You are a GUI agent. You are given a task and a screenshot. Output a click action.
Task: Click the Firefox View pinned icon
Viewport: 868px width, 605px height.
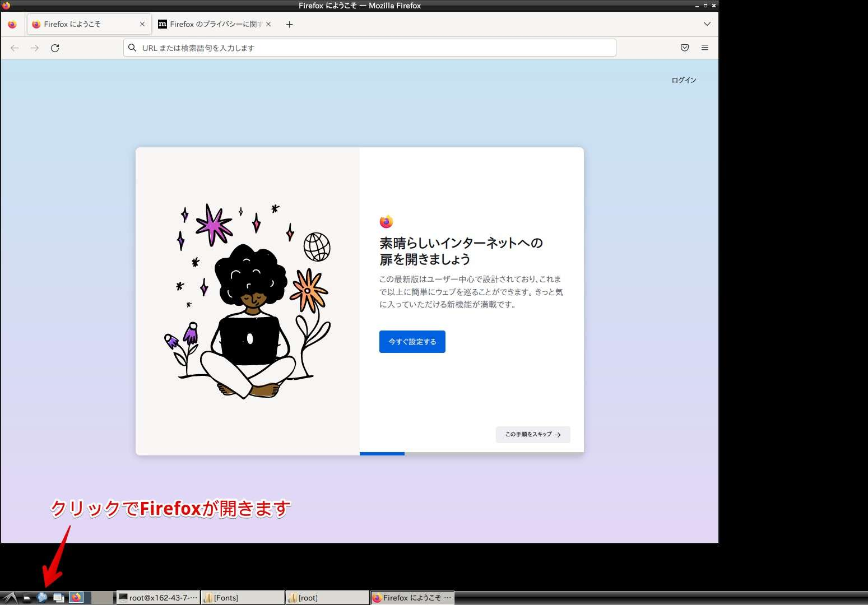pos(12,25)
